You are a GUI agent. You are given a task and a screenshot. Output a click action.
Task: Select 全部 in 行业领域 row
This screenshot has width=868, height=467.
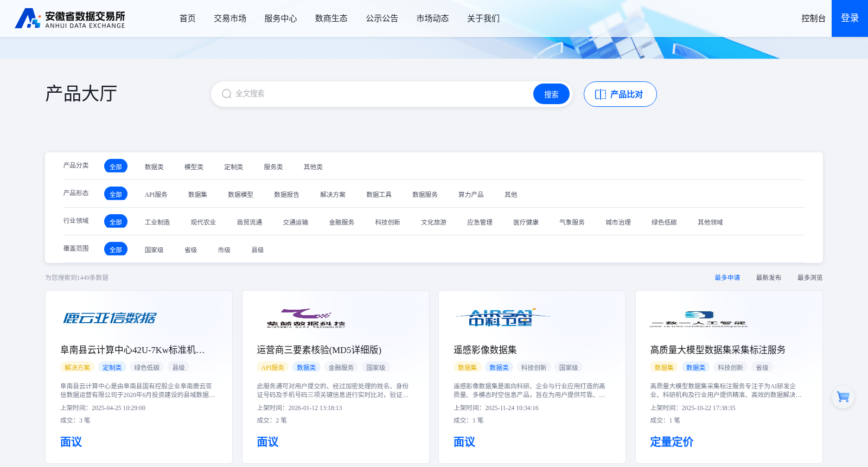(116, 221)
